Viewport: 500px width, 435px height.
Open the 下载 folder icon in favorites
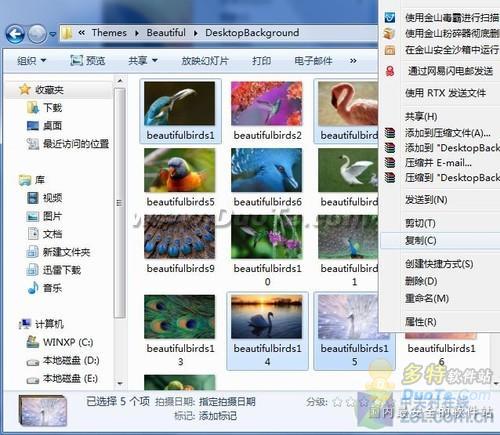(33, 108)
